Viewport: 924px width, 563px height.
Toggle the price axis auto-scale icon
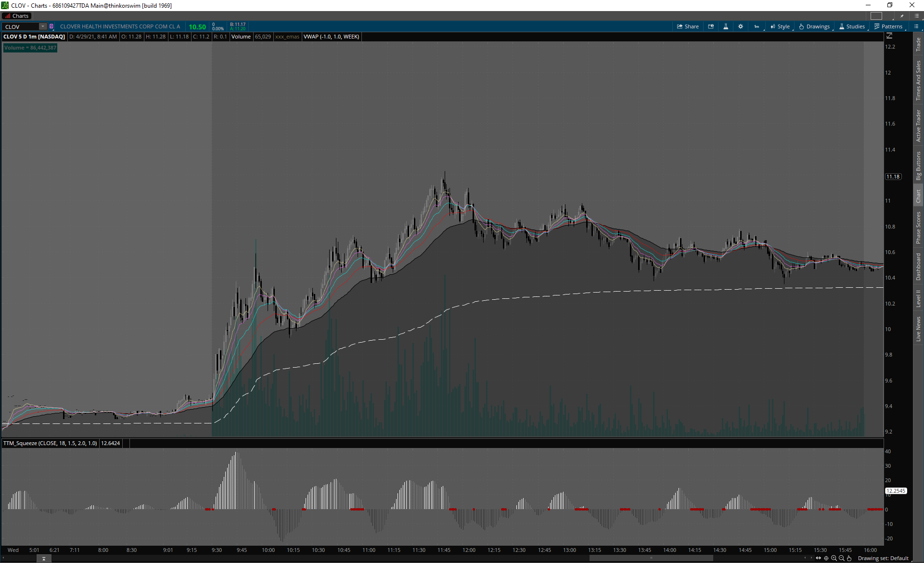[x=889, y=36]
